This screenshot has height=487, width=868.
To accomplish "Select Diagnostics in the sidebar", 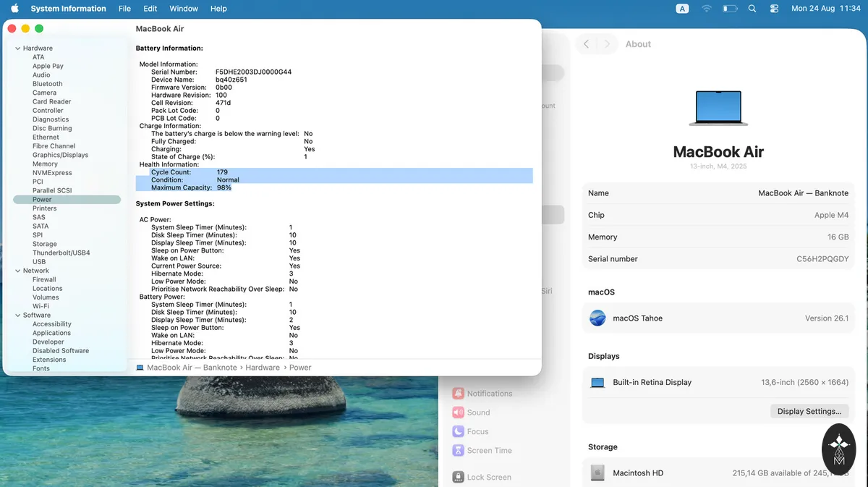I will pos(51,119).
